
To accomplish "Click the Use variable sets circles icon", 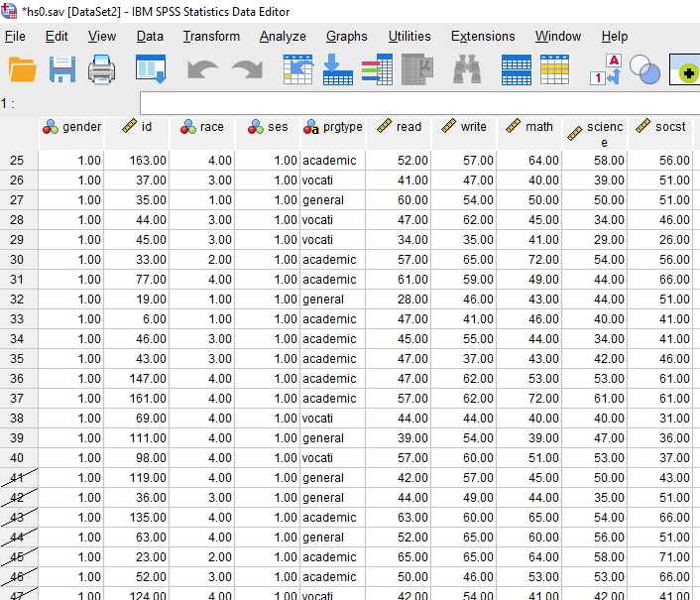I will click(x=644, y=69).
